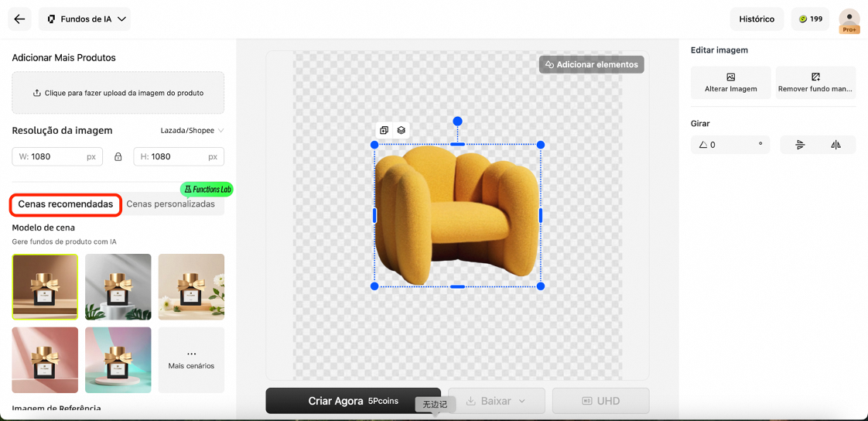Click the Pcoins balance of 199

point(810,19)
